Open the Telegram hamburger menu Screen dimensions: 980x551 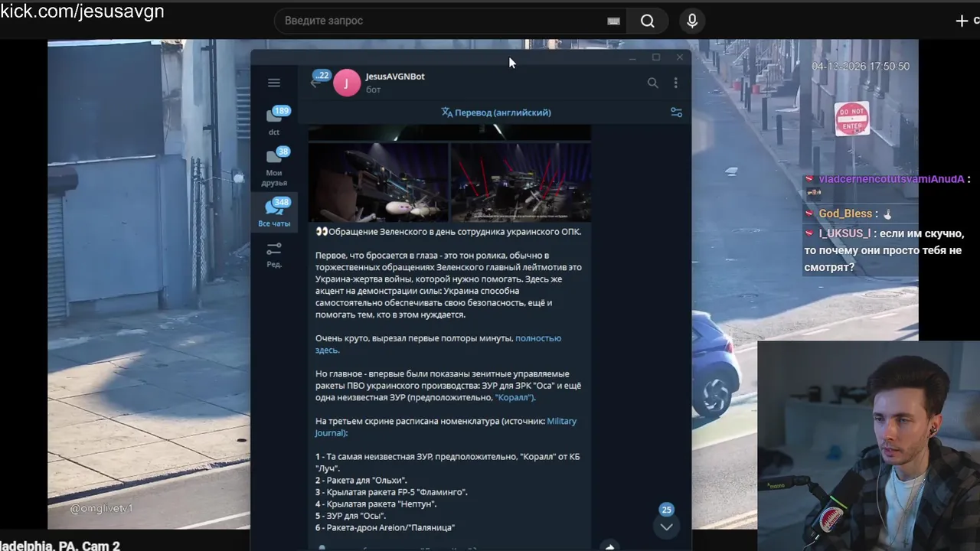pyautogui.click(x=274, y=83)
